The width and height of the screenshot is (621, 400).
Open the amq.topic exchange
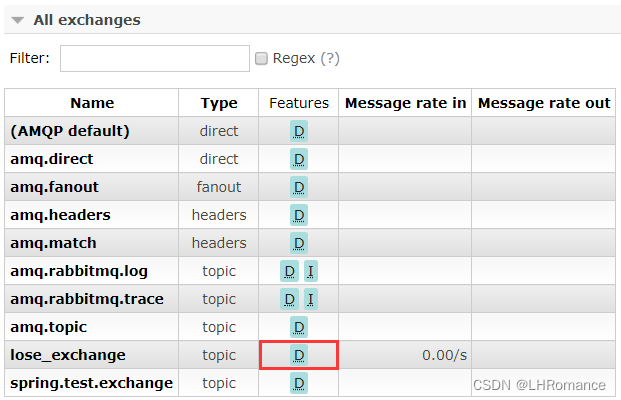(x=48, y=328)
